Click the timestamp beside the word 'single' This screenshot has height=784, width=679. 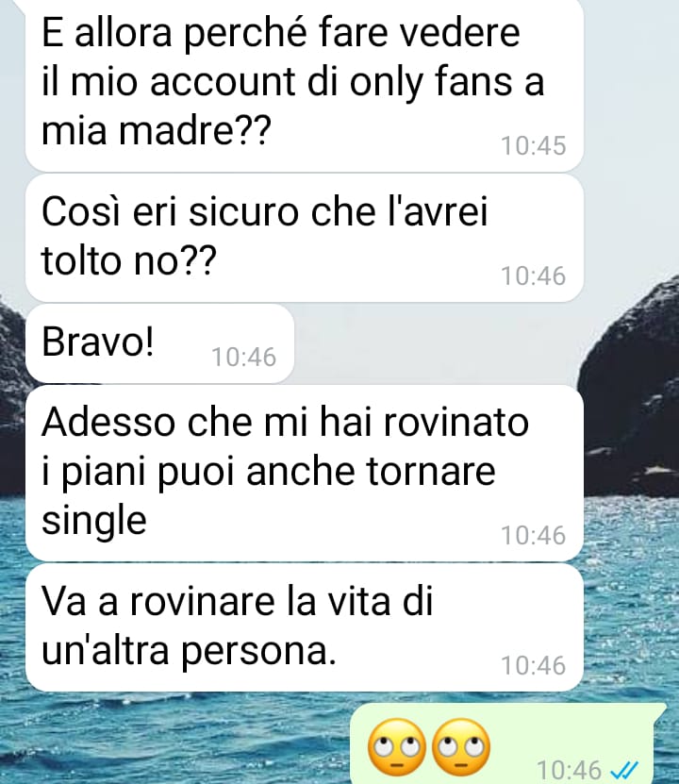533,536
